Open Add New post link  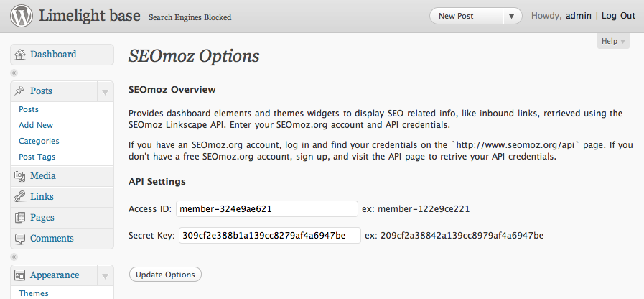click(36, 125)
